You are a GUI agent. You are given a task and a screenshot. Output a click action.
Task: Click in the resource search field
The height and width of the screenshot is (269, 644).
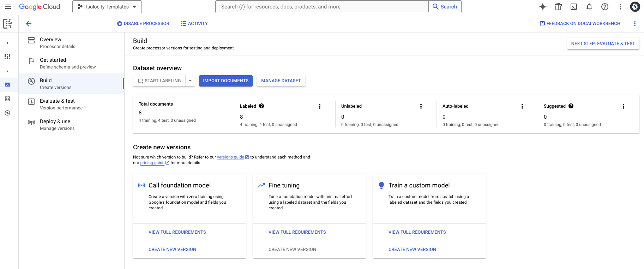point(321,7)
